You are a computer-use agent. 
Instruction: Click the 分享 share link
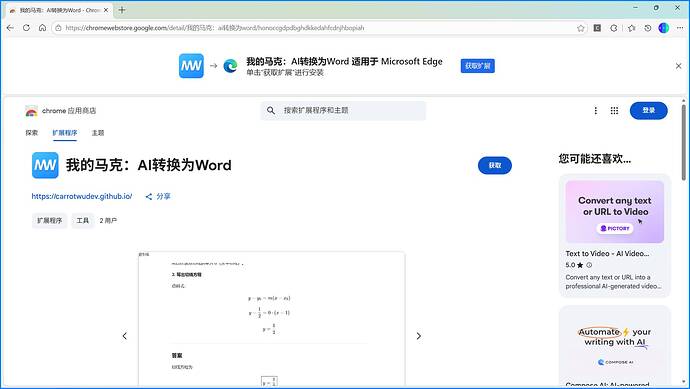pos(158,196)
